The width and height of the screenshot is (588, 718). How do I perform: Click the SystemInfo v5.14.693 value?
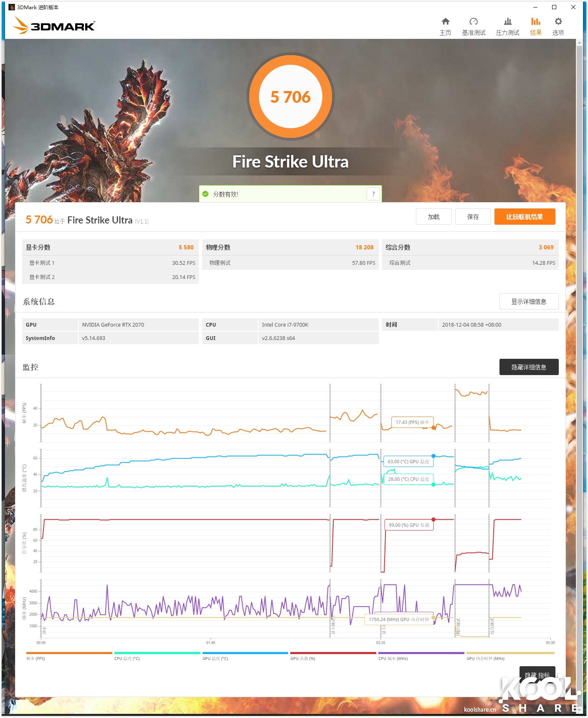click(94, 338)
